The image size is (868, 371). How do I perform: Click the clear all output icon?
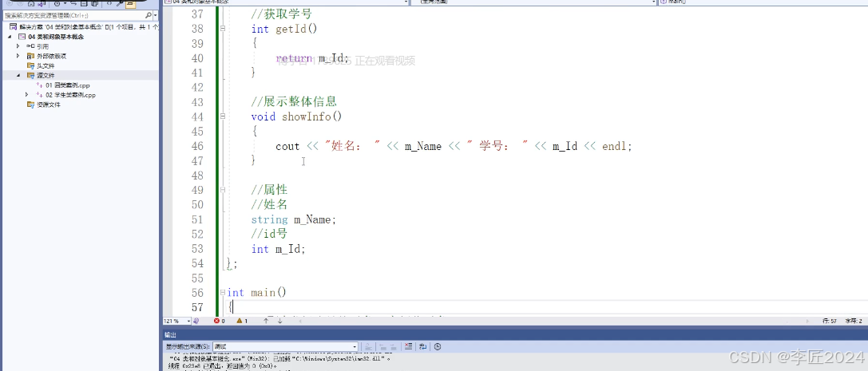[409, 347]
